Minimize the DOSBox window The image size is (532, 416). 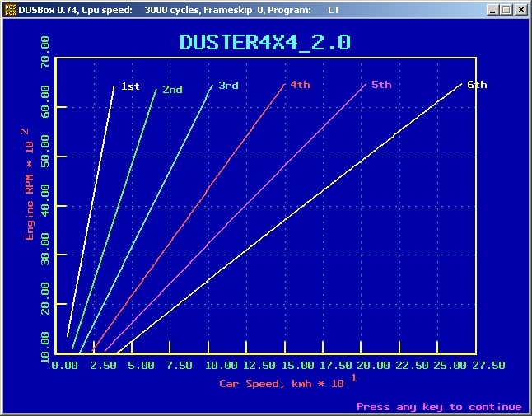(x=492, y=10)
